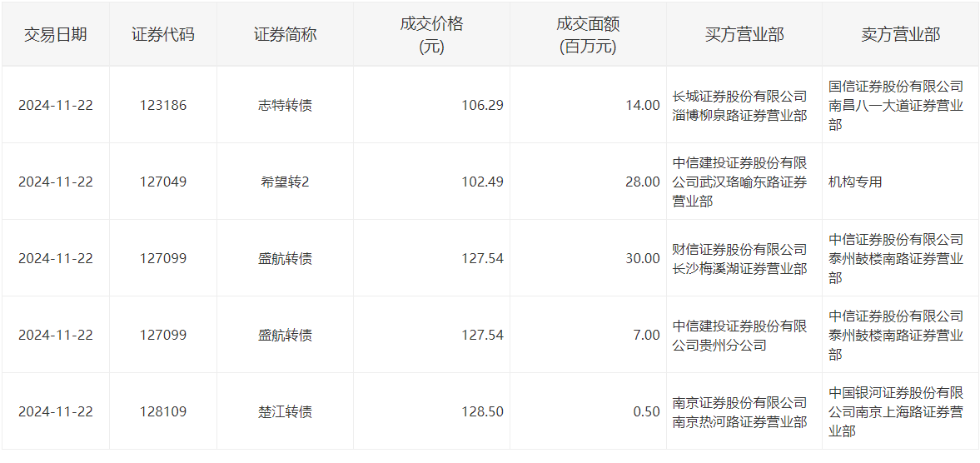Select security code 127049
980x463 pixels.
(163, 182)
